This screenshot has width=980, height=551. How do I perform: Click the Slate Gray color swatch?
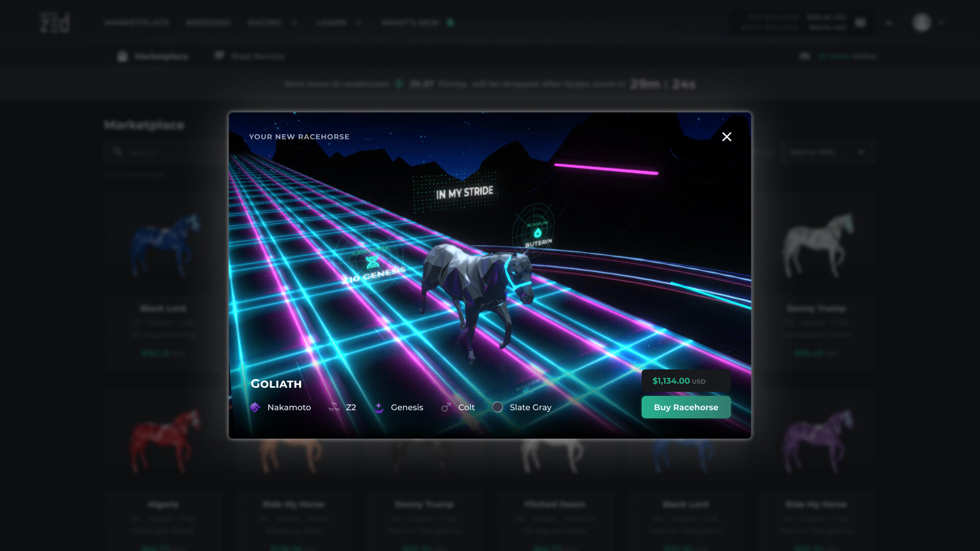(498, 407)
